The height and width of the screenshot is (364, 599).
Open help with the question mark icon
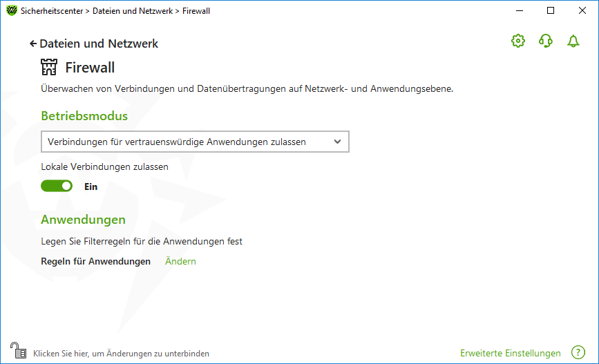[578, 353]
